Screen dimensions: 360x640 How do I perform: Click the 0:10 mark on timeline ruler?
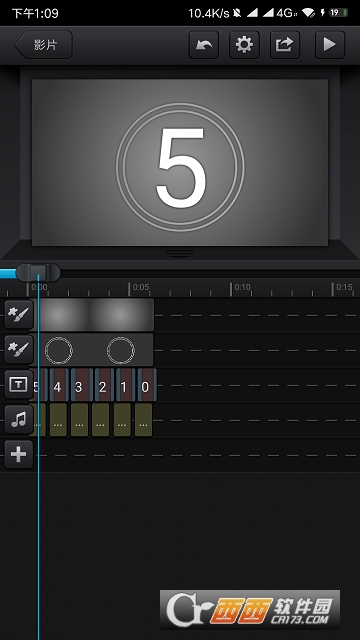pos(242,287)
